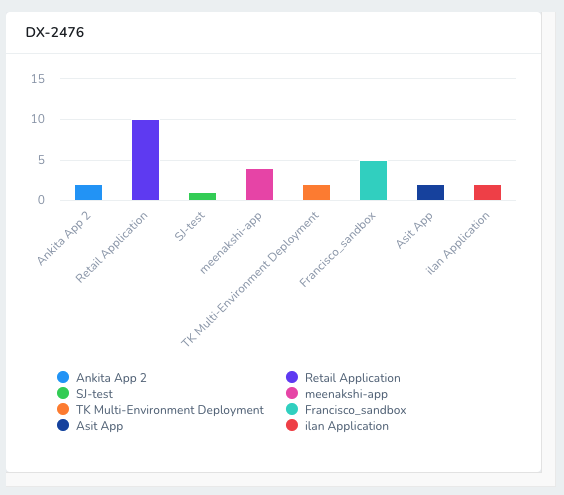
Task: Select the red ilan Application bar
Action: [x=487, y=192]
